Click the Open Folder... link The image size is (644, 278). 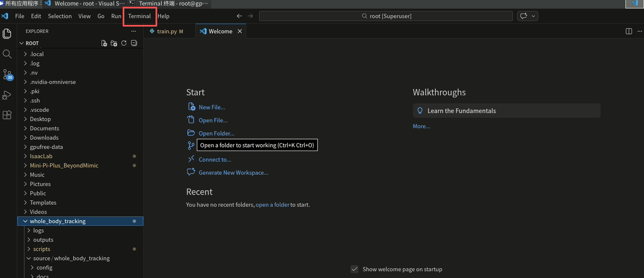pos(216,133)
